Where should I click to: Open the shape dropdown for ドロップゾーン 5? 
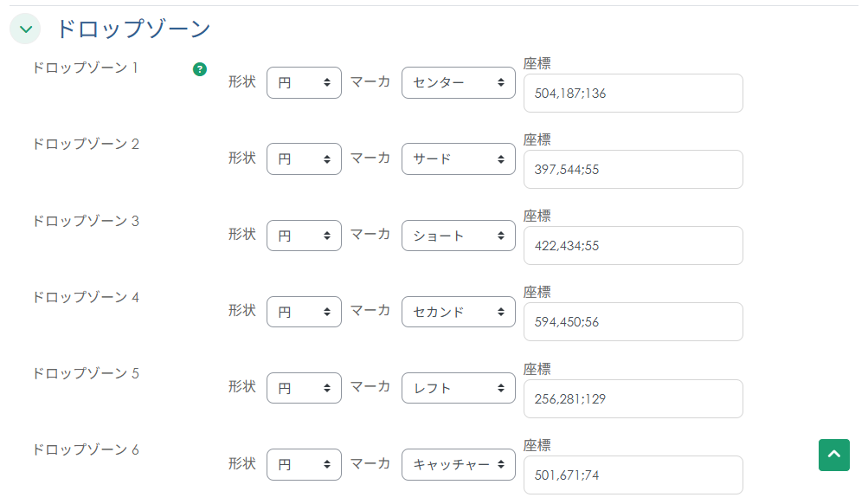point(304,388)
